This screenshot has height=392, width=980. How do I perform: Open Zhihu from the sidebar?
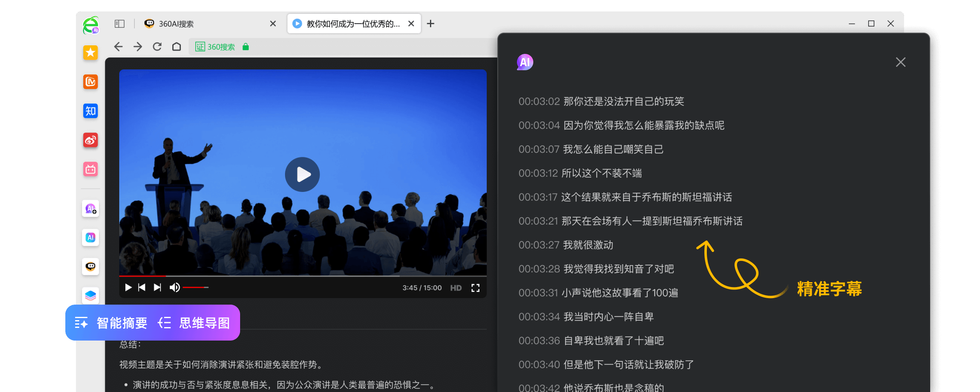(90, 111)
